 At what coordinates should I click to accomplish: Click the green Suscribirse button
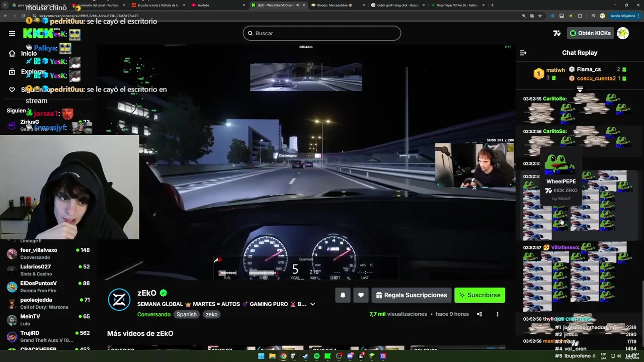click(479, 295)
